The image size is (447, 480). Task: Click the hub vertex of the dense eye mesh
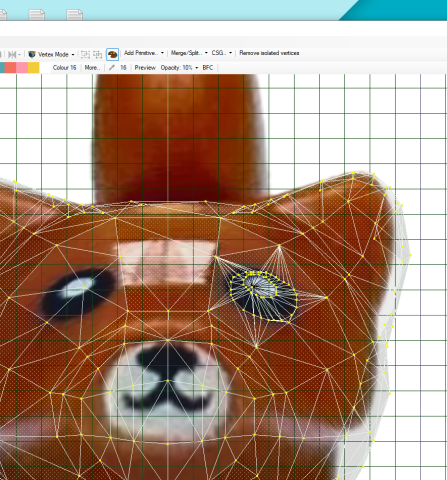[253, 286]
